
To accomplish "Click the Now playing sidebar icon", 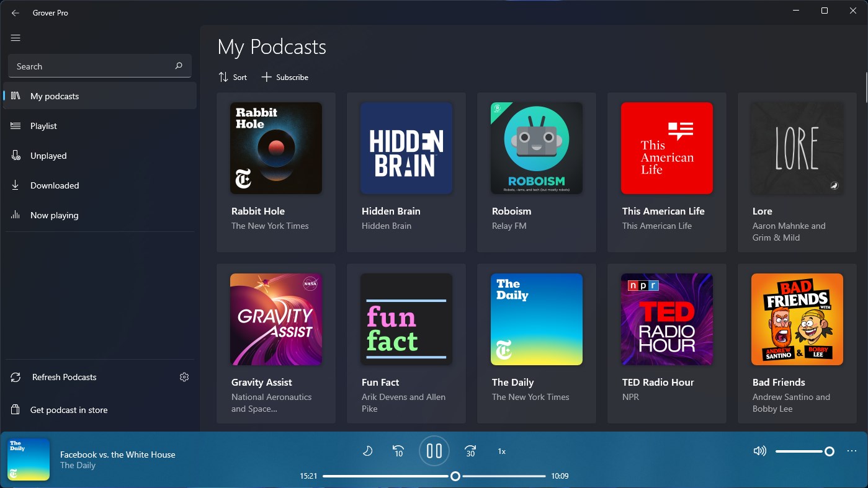I will [14, 215].
